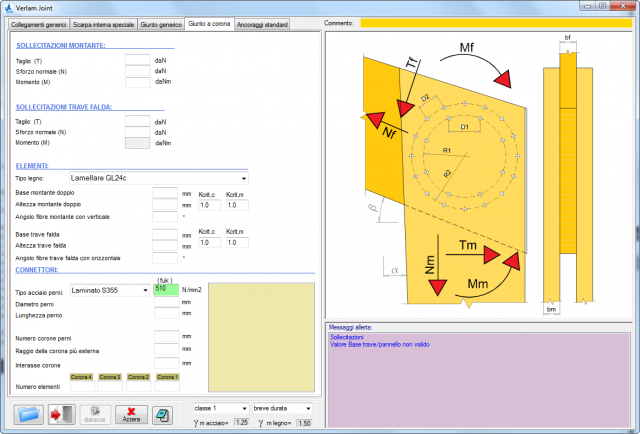
Task: Click the Taglio (T) montante input field
Action: [x=136, y=62]
